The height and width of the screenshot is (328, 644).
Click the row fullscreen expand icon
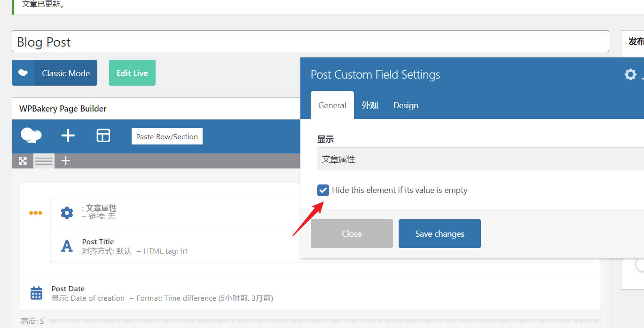pyautogui.click(x=23, y=161)
